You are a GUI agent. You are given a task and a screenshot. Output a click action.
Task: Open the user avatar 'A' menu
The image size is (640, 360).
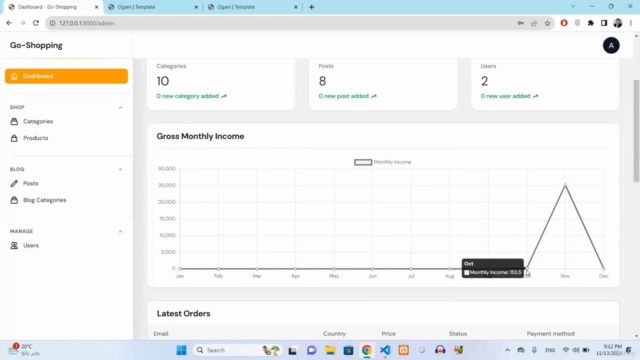coord(611,46)
